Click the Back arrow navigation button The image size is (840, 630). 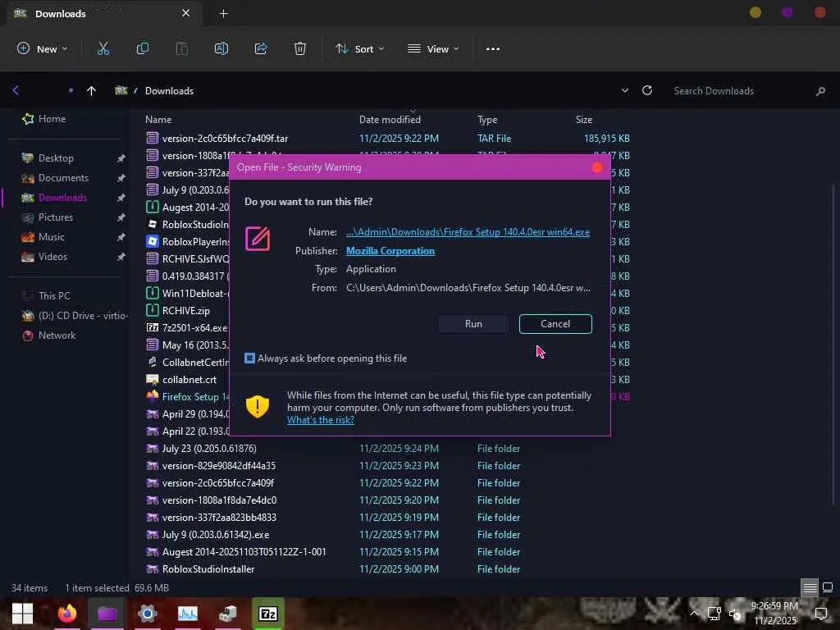point(16,90)
